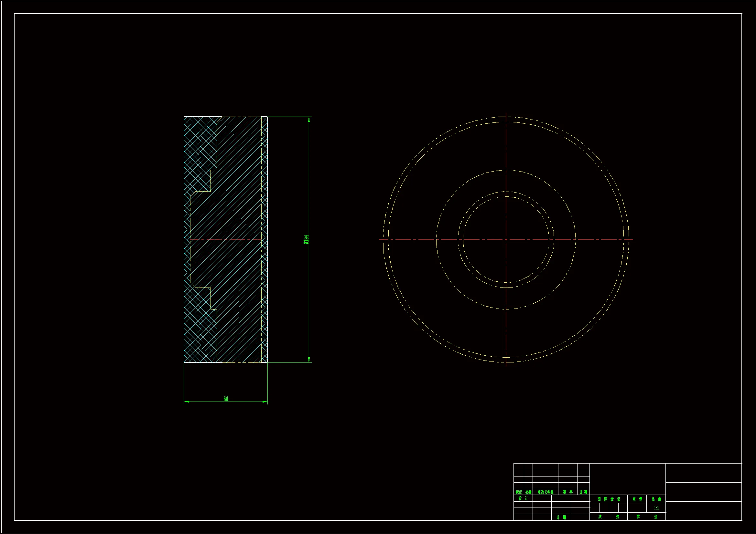Click circle center at centerline intersection
The width and height of the screenshot is (756, 534).
(506, 239)
